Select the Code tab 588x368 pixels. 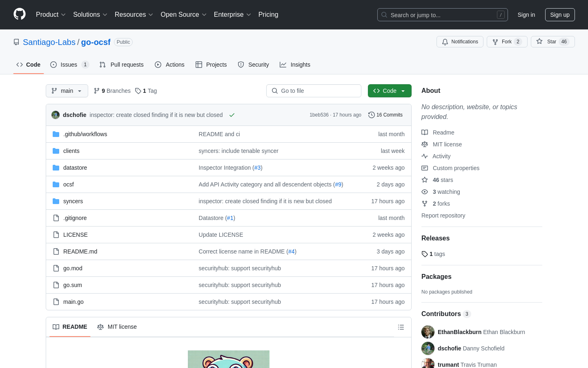[x=29, y=65]
